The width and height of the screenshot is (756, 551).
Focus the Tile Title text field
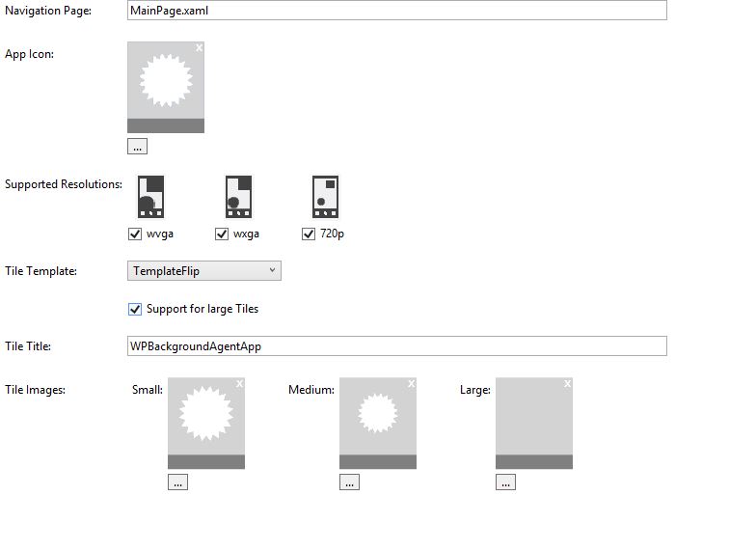[x=397, y=345]
